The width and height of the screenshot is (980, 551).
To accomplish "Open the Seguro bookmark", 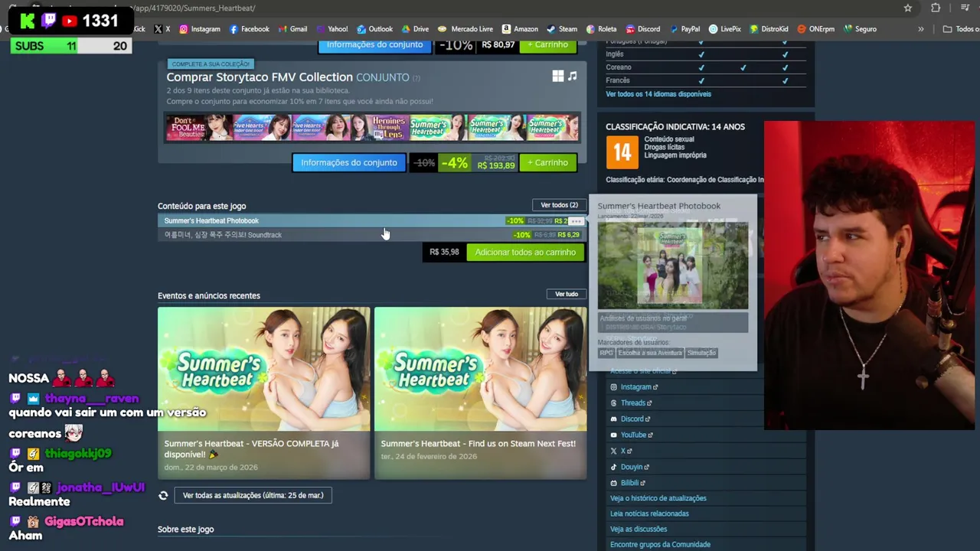I will (x=860, y=29).
